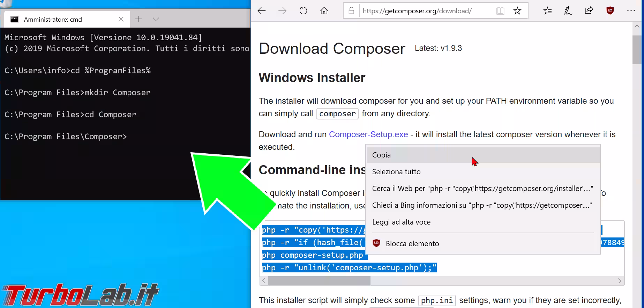Share this page

point(589,11)
